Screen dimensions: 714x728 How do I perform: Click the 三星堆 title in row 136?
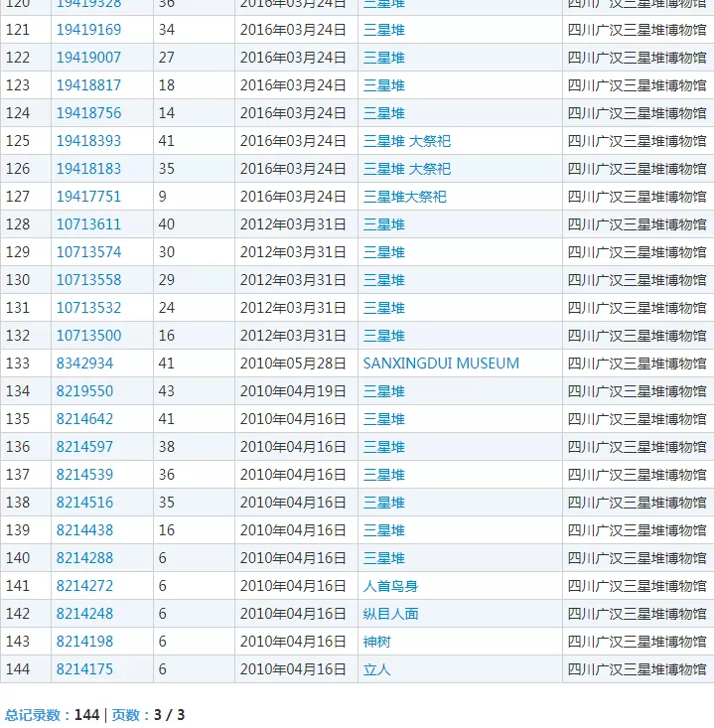click(383, 447)
